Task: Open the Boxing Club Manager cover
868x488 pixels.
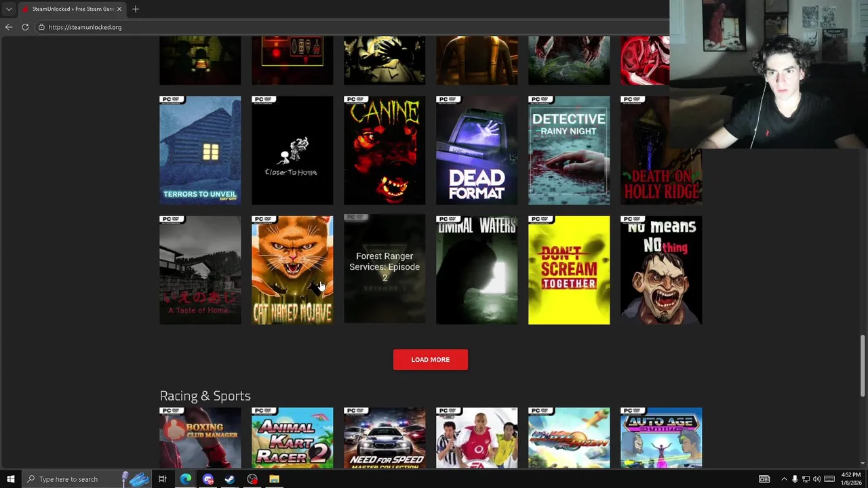Action: 200,438
